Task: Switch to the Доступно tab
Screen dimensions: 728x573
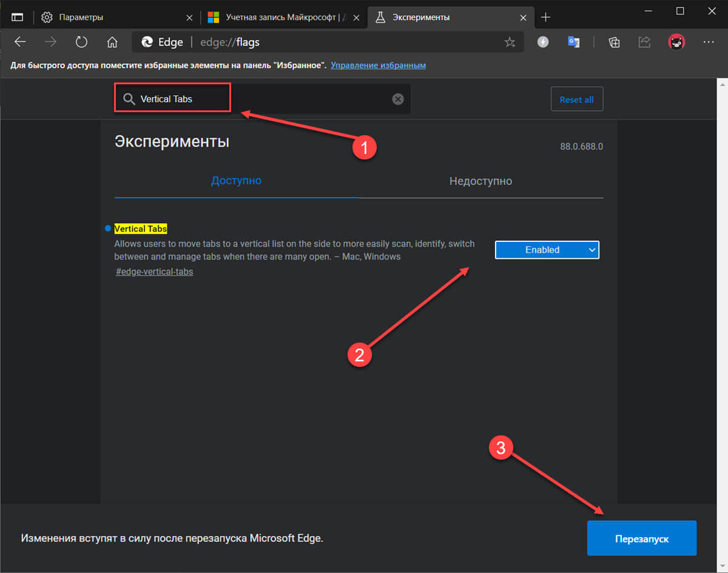Action: (236, 181)
